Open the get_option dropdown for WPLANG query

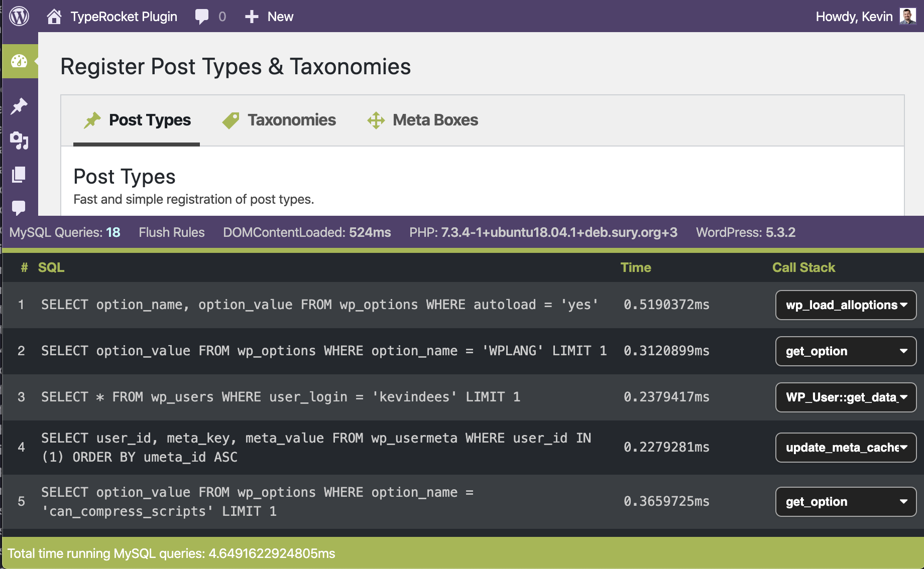[846, 351]
